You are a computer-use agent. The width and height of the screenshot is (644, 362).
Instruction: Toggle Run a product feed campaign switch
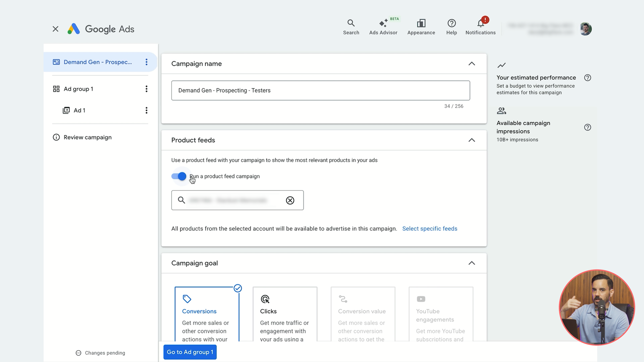click(179, 176)
